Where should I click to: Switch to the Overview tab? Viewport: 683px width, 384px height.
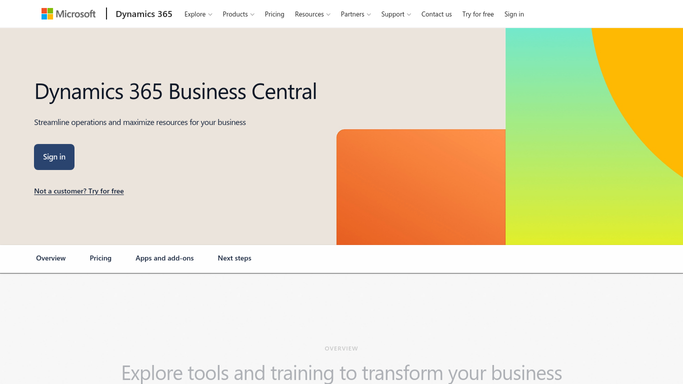pos(51,258)
